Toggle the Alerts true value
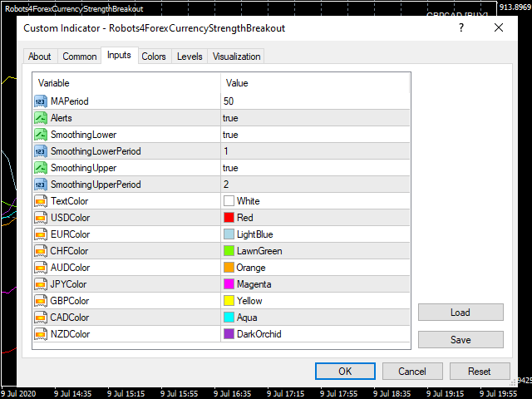The image size is (532, 399). tap(230, 118)
